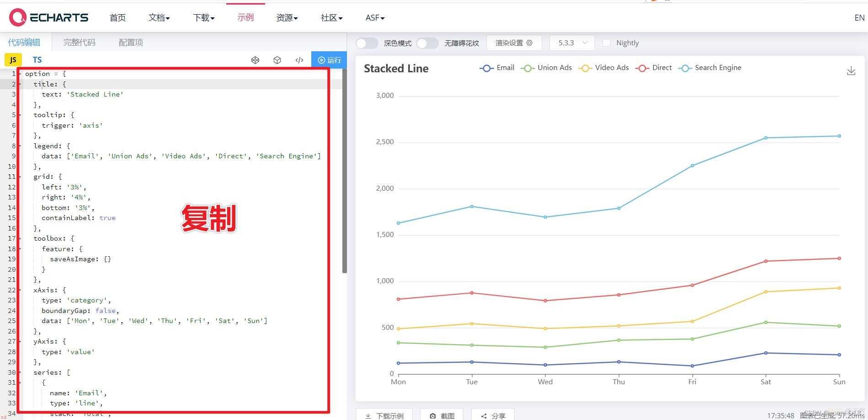This screenshot has width=868, height=420.
Task: Open the 5.3.3 version dropdown
Action: 572,43
